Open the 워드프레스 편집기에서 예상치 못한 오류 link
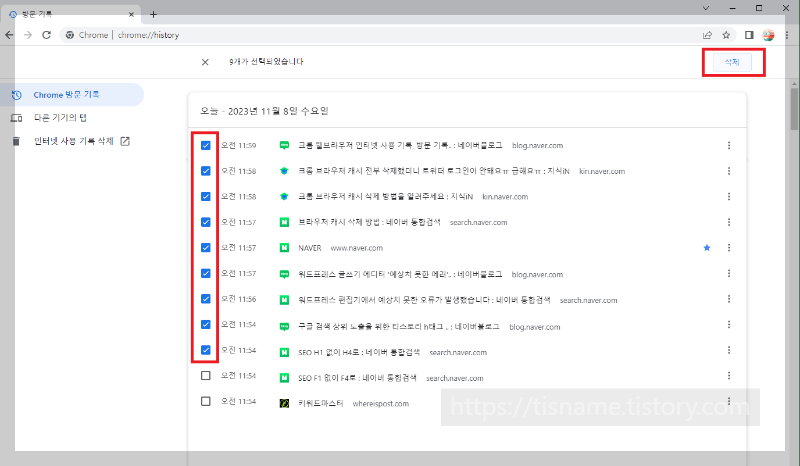The height and width of the screenshot is (466, 800). pos(424,300)
